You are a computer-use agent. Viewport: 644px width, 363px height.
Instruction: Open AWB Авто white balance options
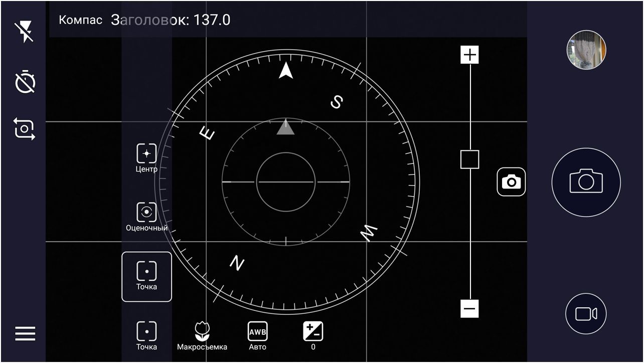pos(258,335)
